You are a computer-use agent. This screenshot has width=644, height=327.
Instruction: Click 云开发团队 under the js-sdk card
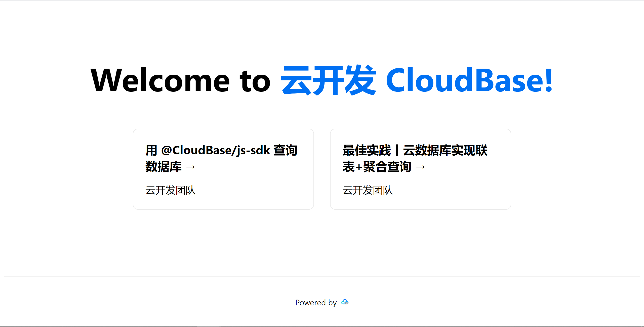(x=171, y=190)
